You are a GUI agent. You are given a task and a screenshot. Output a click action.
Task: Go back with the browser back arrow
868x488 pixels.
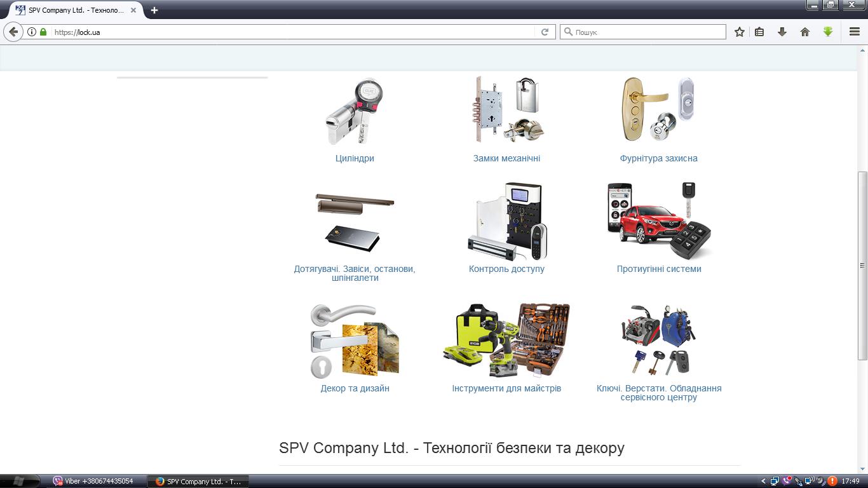pyautogui.click(x=13, y=32)
